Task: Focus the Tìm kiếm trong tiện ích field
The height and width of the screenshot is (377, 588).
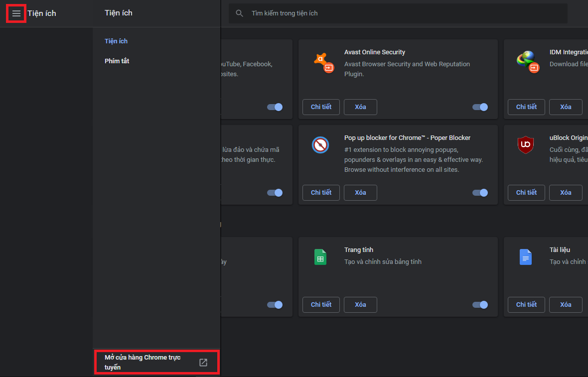Action: pyautogui.click(x=398, y=13)
